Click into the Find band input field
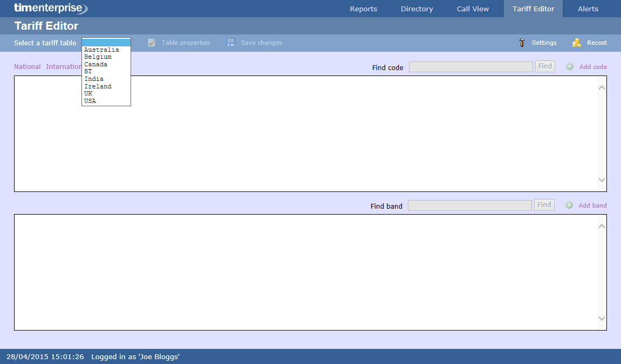621x364 pixels. tap(469, 205)
